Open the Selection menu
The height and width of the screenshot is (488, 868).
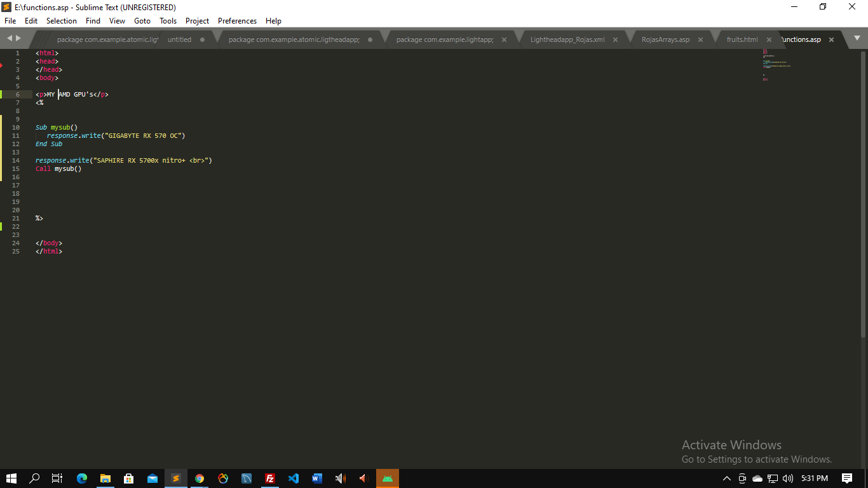pos(62,21)
